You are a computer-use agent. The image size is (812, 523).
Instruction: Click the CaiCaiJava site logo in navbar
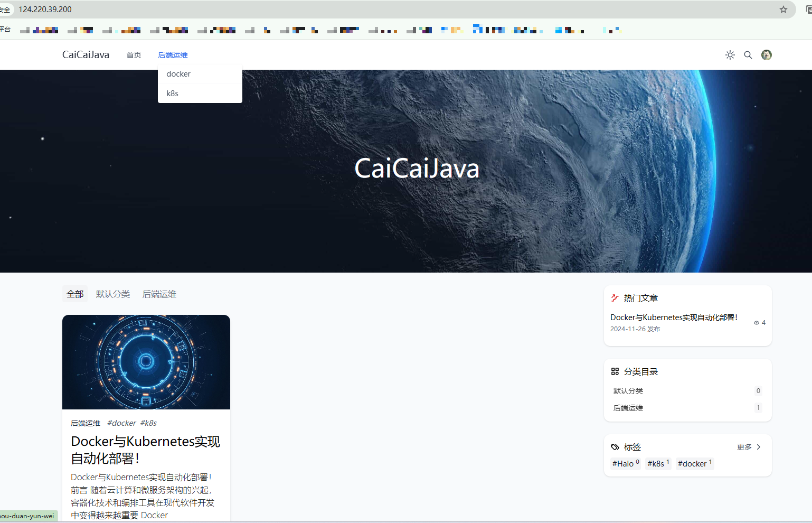tap(86, 54)
